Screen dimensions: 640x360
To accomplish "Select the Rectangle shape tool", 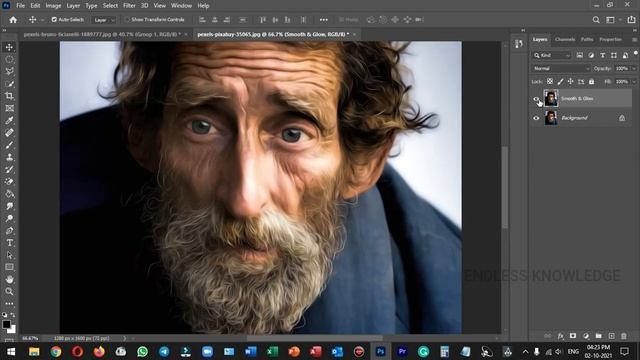I will pyautogui.click(x=9, y=267).
